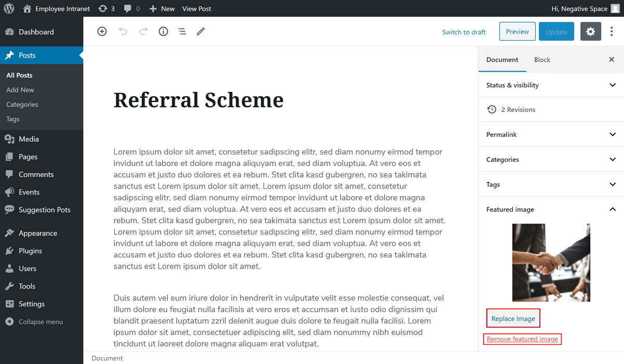624x364 pixels.
Task: Click the handshake featured image thumbnail
Action: (551, 263)
